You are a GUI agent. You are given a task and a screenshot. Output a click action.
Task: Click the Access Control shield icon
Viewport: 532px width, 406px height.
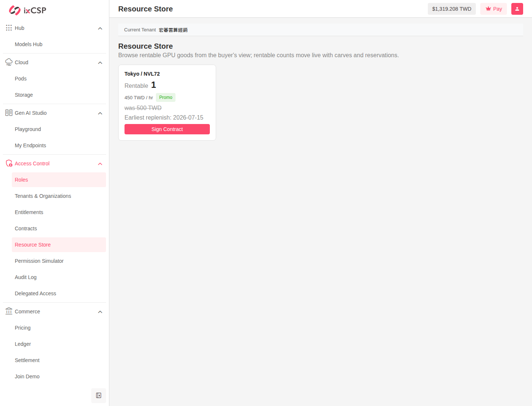[9, 163]
